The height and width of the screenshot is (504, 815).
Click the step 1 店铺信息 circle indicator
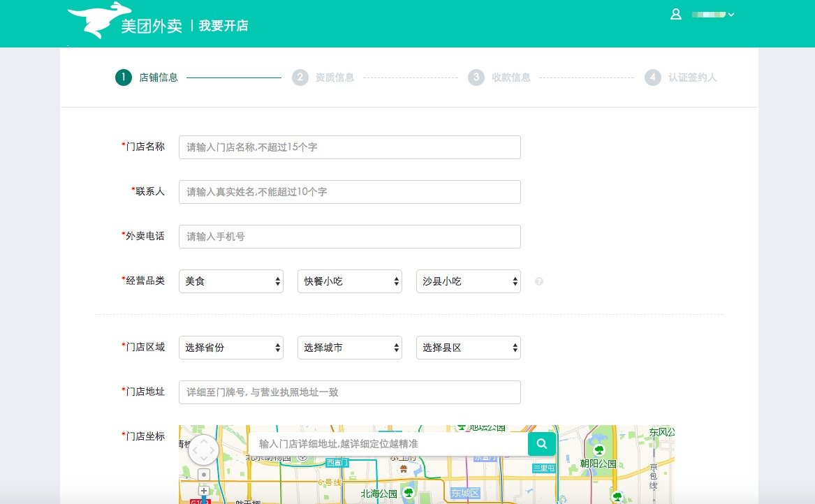(x=122, y=77)
